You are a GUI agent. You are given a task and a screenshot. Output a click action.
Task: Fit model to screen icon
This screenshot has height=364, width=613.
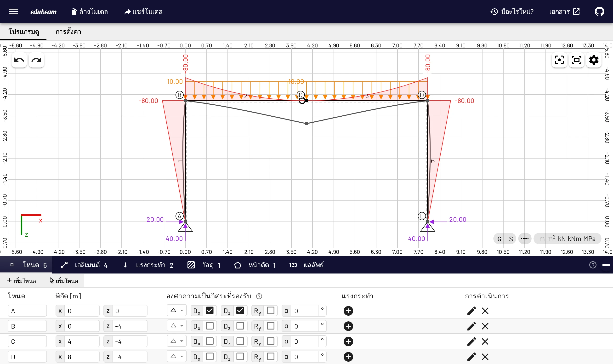coord(576,60)
